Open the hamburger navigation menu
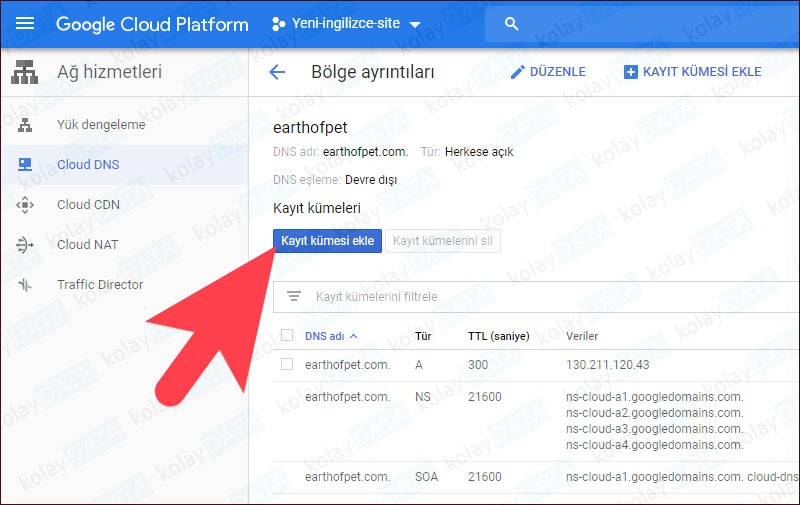The height and width of the screenshot is (505, 800). tap(24, 23)
